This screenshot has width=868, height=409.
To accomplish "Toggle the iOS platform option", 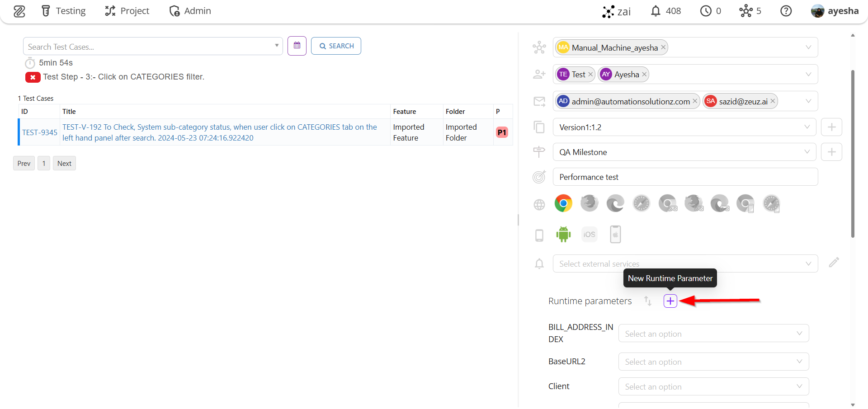I will tap(589, 234).
